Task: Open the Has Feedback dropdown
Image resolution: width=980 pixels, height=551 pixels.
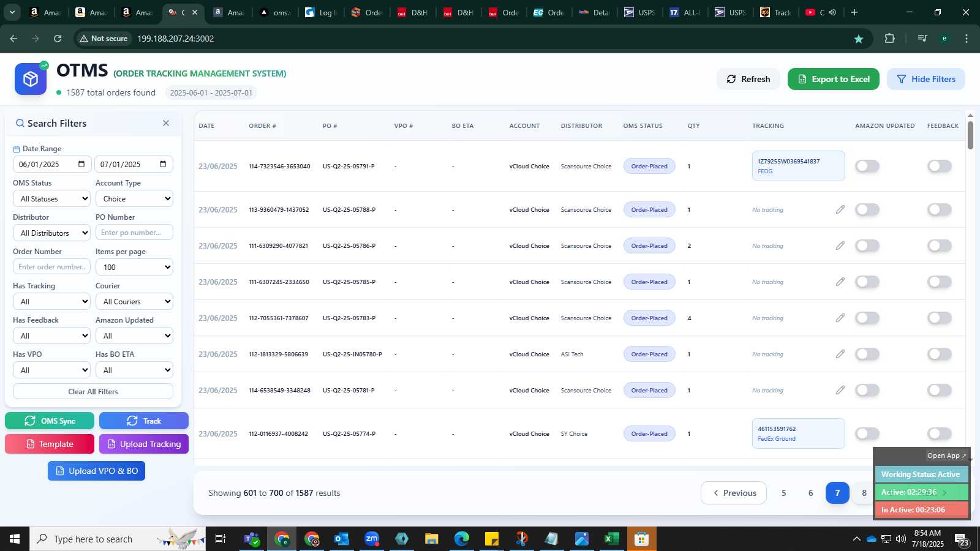Action: click(51, 335)
